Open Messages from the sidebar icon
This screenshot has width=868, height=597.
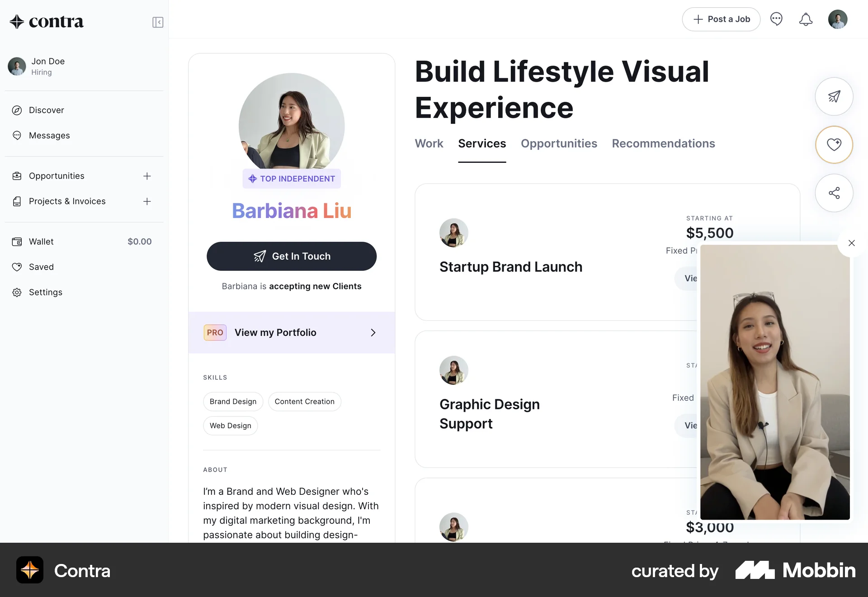17,135
